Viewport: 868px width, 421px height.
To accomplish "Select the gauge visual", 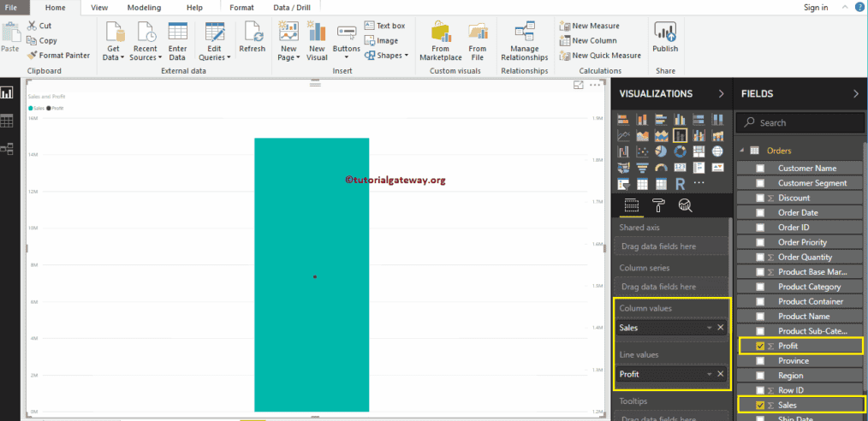I will (x=662, y=168).
